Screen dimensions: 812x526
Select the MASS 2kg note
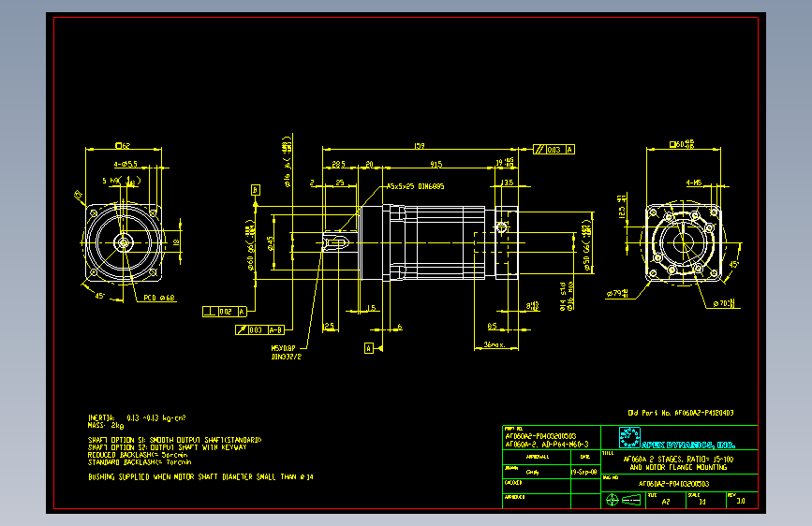click(x=106, y=425)
